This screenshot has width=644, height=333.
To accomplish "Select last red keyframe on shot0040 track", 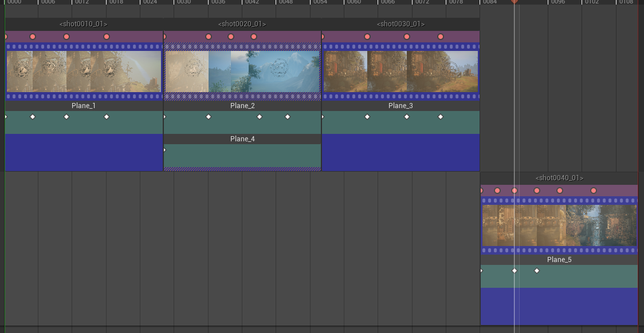I will (593, 190).
